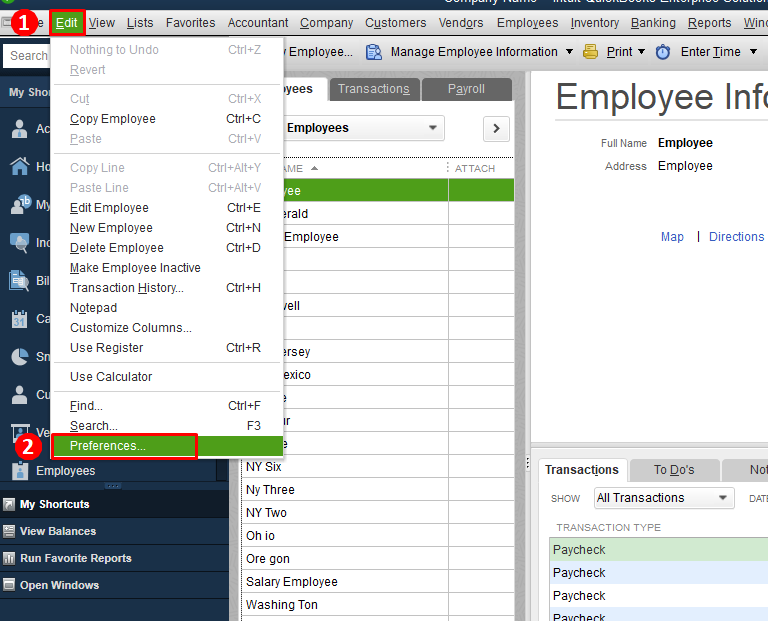Screen dimensions: 768x621
Task: Click the calendar icon in the sidebar
Action: (19, 319)
